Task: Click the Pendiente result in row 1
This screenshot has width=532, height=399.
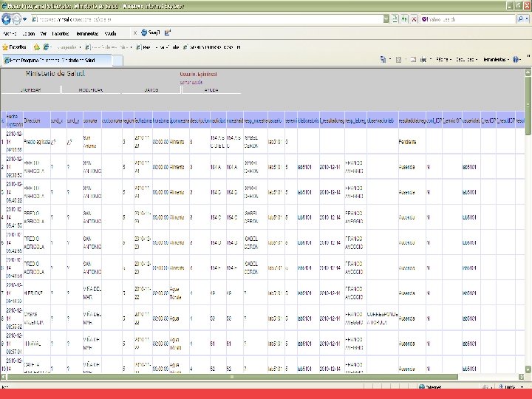Action: click(407, 142)
